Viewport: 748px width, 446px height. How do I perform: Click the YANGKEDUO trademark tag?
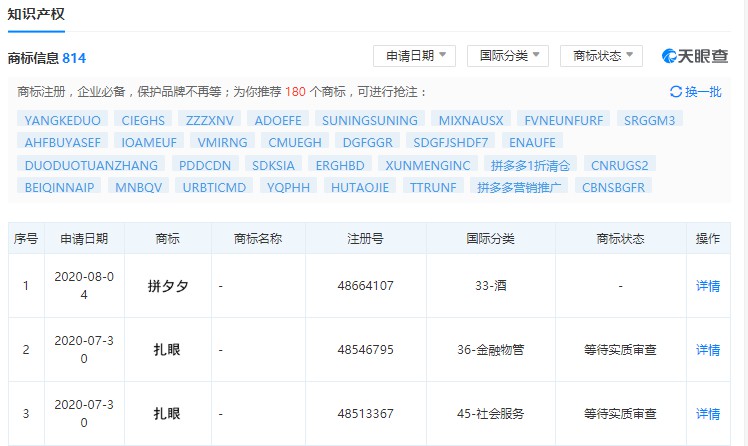[x=62, y=120]
